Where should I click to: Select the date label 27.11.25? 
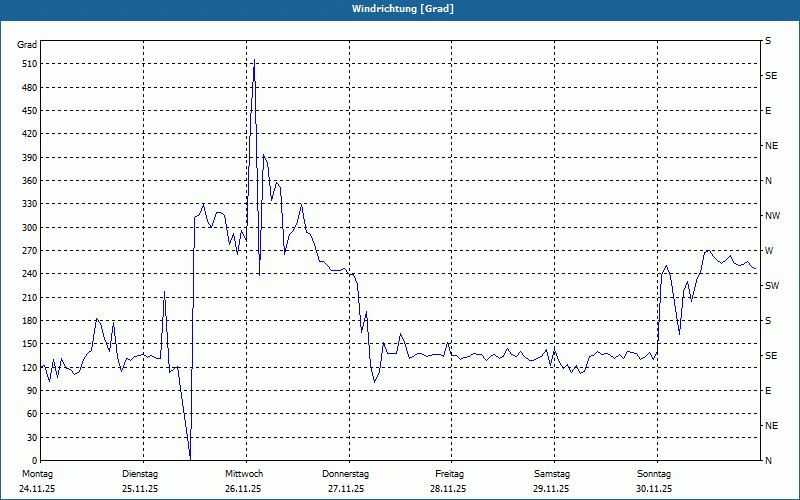click(346, 489)
